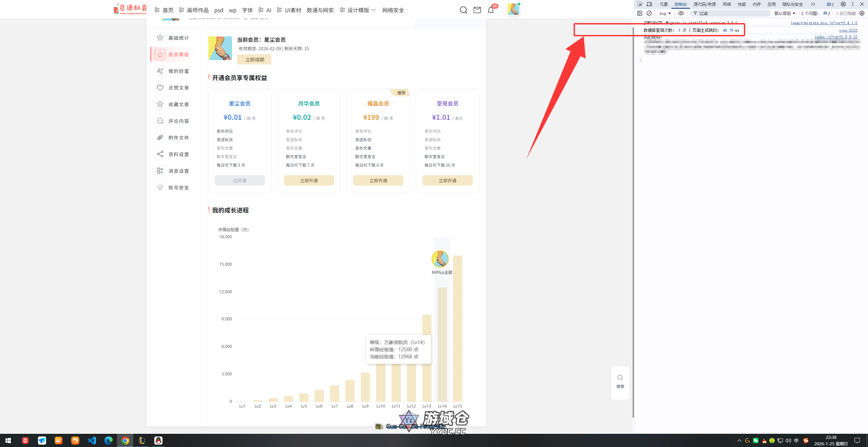
Task: Expand the 设计模版 nav menu
Action: pyautogui.click(x=358, y=10)
